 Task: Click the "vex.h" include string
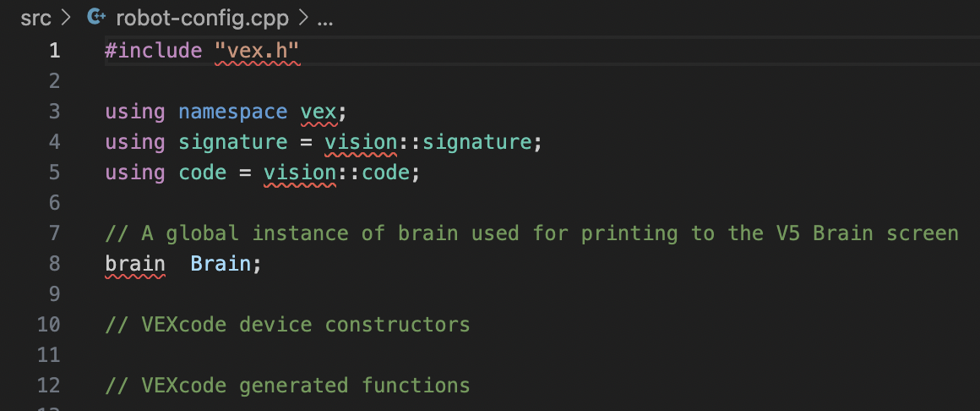(x=258, y=51)
